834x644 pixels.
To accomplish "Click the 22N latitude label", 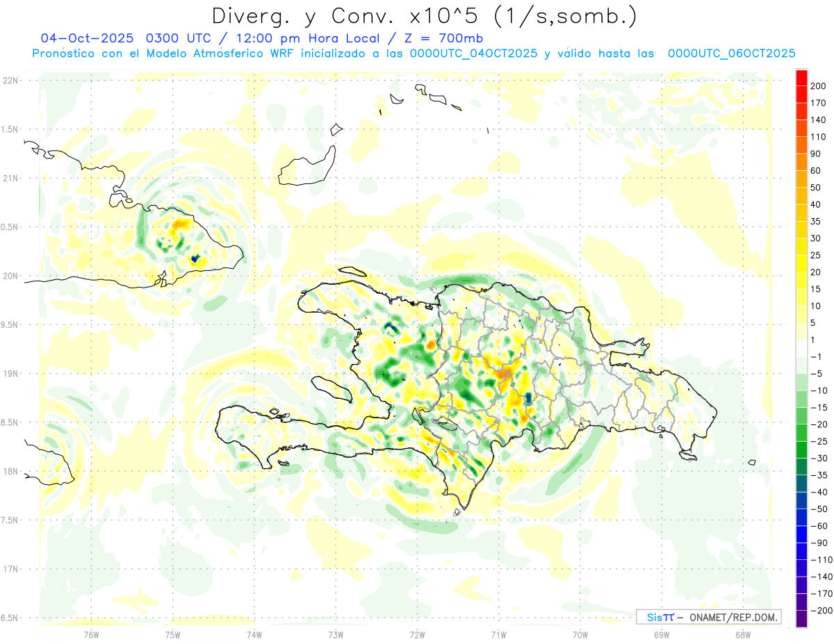I will [10, 81].
